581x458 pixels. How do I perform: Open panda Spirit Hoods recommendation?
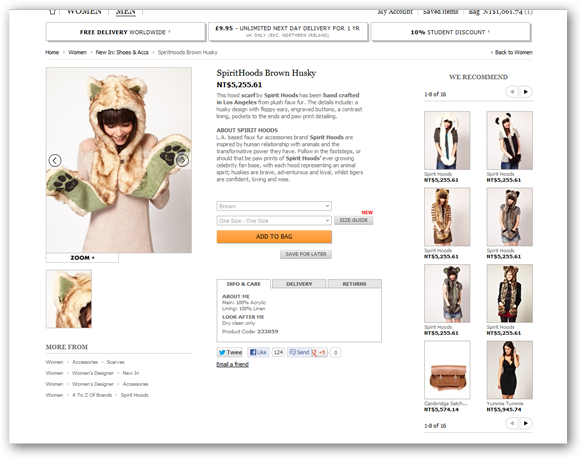509,140
